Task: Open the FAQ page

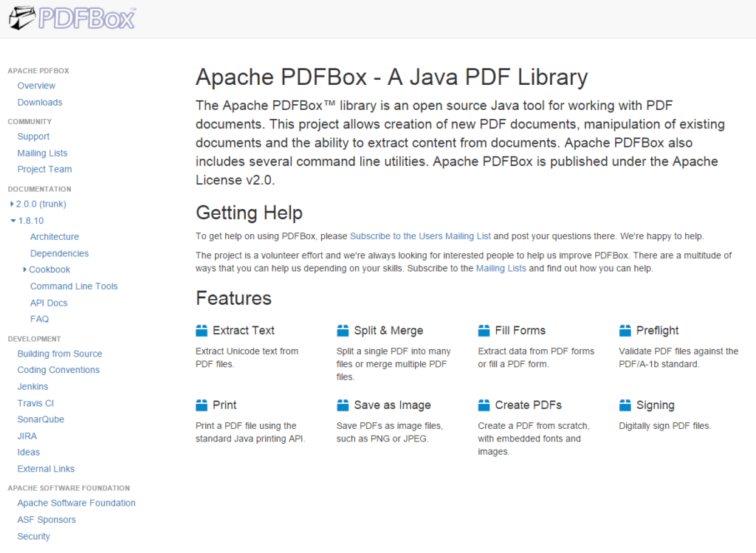Action: (x=40, y=319)
